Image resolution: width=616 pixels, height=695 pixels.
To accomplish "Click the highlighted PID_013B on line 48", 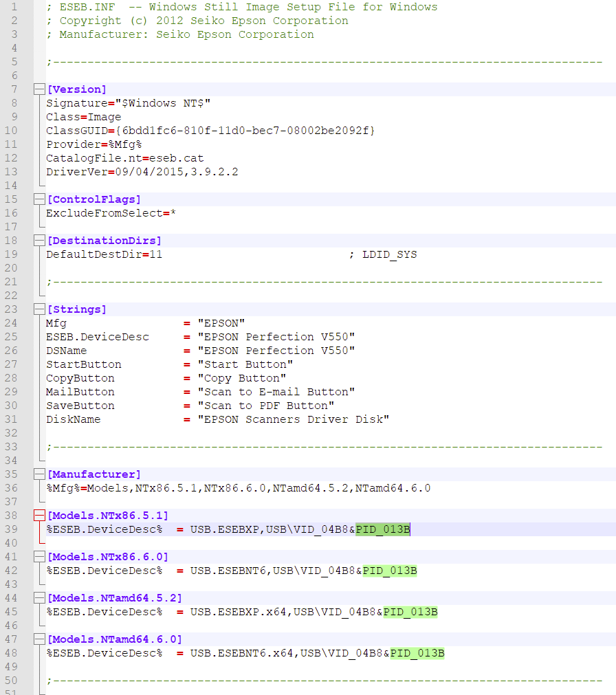I will pyautogui.click(x=417, y=652).
